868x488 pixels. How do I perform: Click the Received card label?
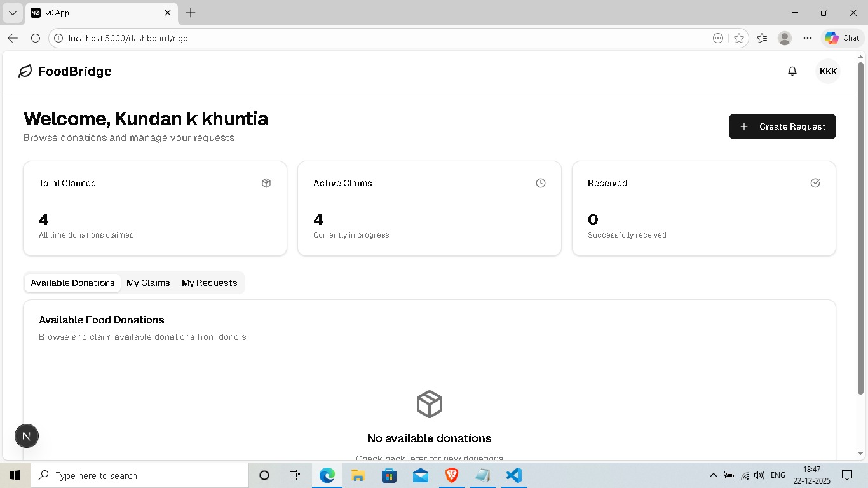607,183
